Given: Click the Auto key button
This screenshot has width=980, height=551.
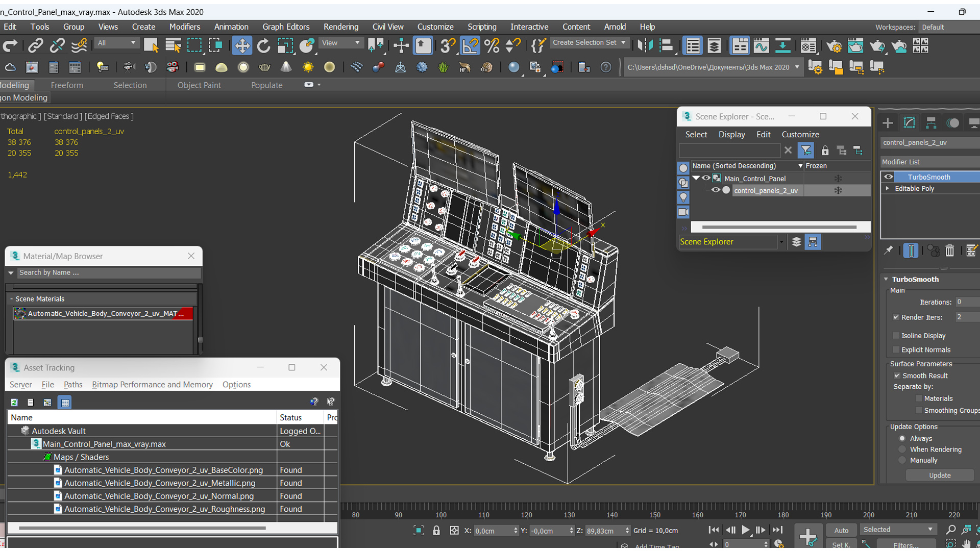Looking at the screenshot, I should 841,531.
